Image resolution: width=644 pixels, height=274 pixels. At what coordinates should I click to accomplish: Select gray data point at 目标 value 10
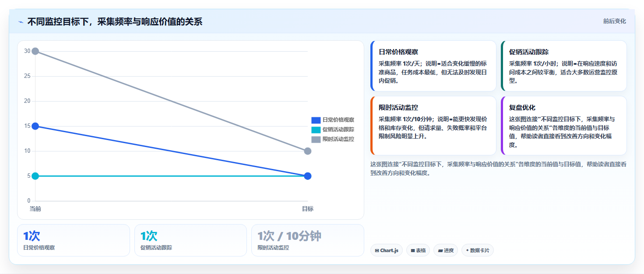308,151
